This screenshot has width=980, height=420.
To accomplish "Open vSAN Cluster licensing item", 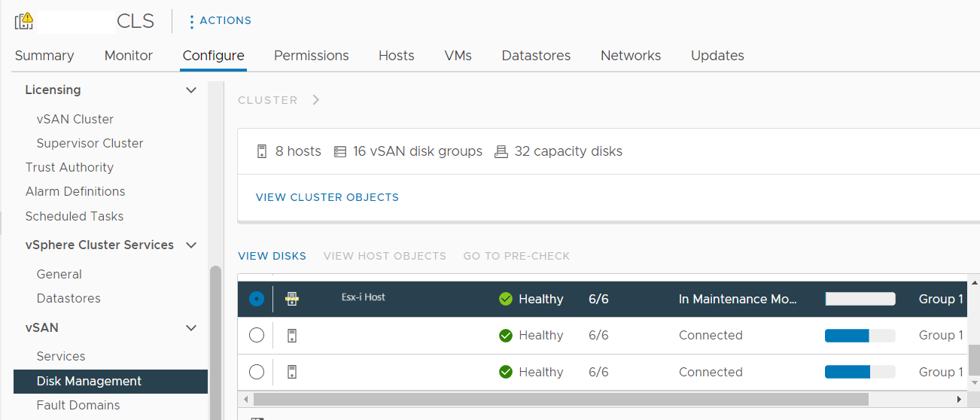I will (x=75, y=119).
